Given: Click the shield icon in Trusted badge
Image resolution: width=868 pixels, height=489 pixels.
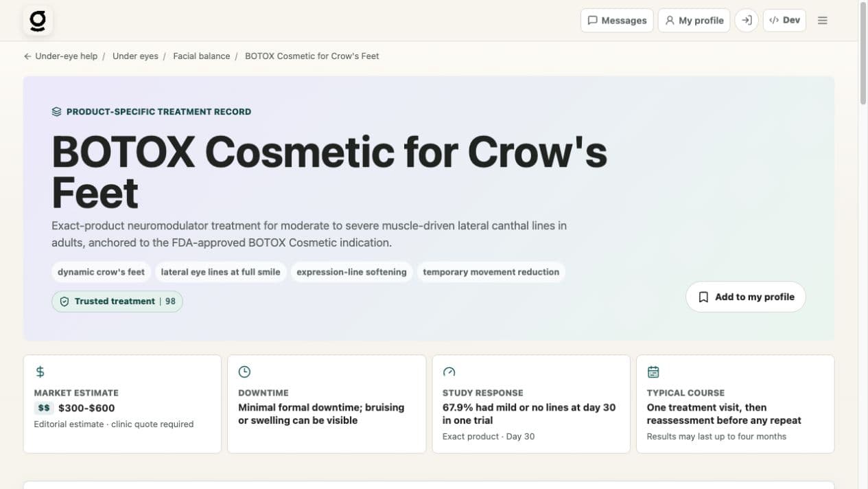Looking at the screenshot, I should point(64,302).
